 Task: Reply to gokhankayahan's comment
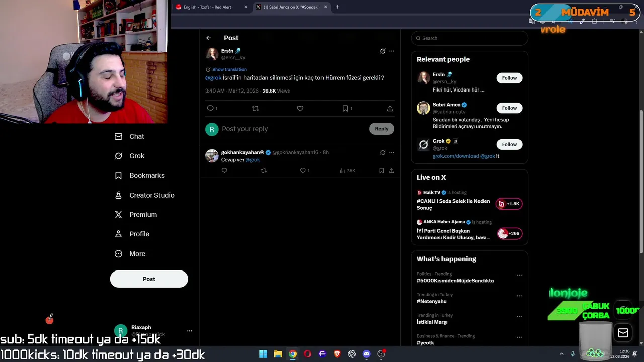tap(224, 170)
